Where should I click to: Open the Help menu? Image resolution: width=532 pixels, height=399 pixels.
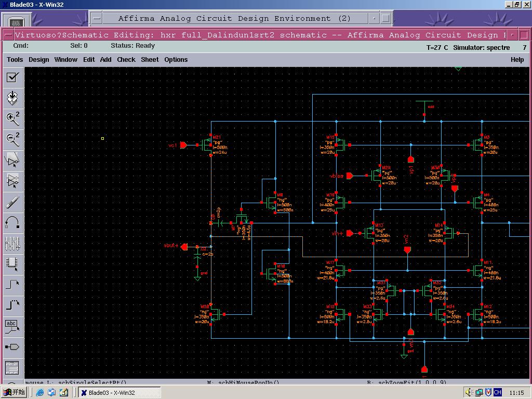click(x=517, y=60)
